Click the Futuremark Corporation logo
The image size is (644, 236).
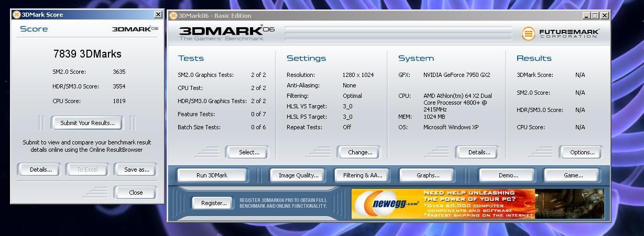coord(560,33)
